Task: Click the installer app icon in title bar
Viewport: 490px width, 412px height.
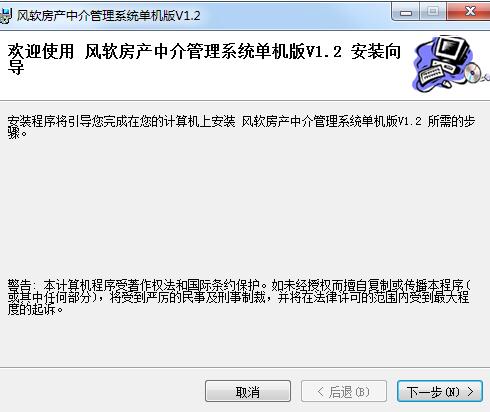Action: point(5,16)
